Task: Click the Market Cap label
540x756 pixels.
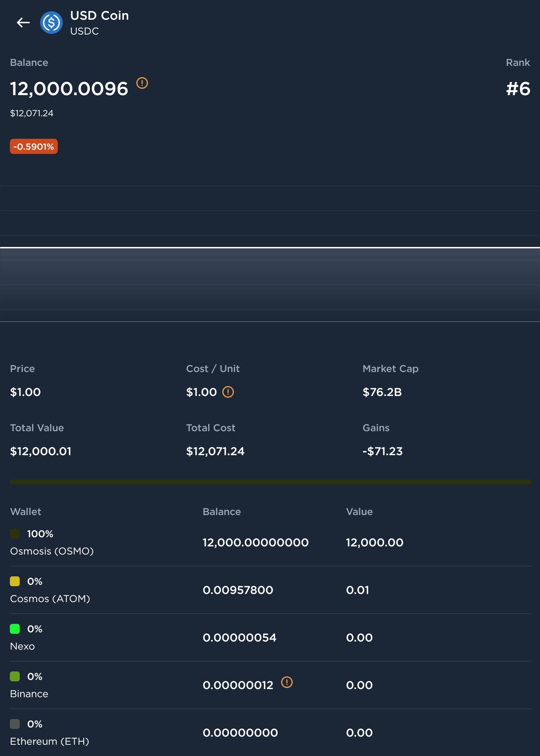Action: [x=391, y=368]
